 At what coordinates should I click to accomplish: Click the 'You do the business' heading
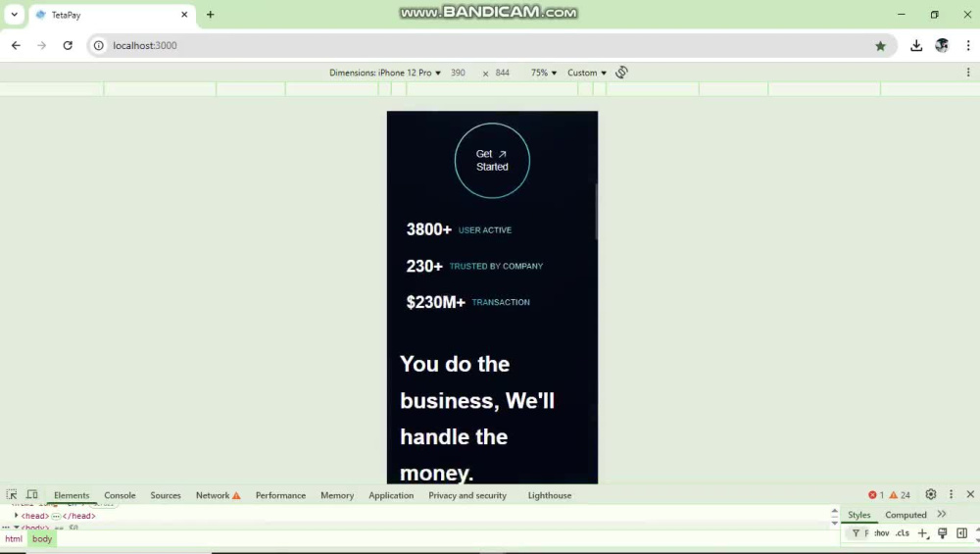pyautogui.click(x=477, y=419)
